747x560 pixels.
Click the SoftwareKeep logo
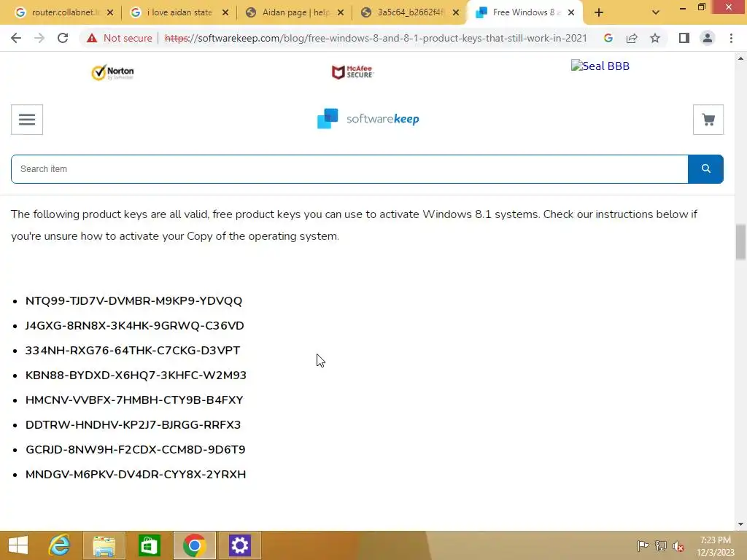[368, 119]
